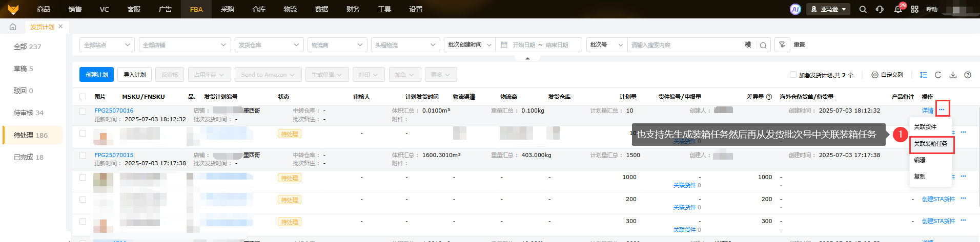The height and width of the screenshot is (242, 980).
Task: Refresh the shipment plan list
Action: tap(938, 75)
